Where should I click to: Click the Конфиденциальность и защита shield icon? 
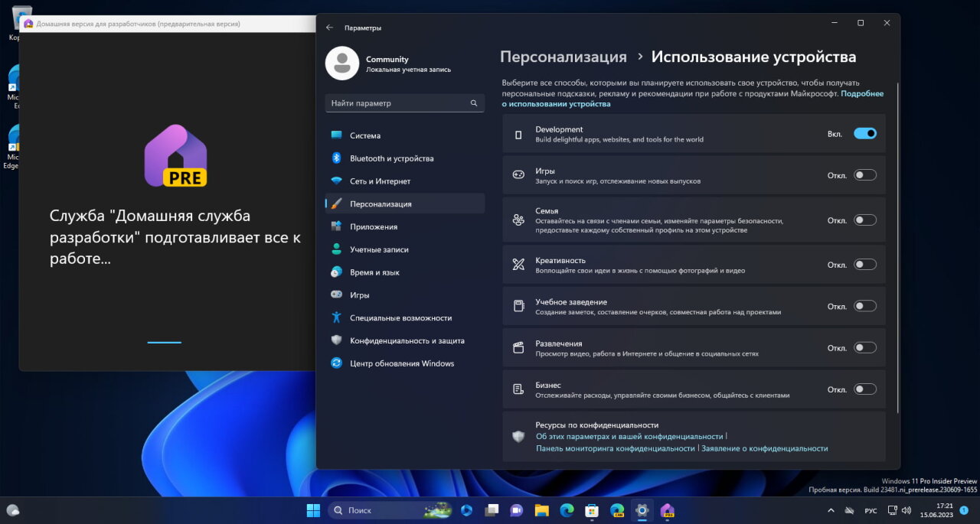pyautogui.click(x=336, y=340)
